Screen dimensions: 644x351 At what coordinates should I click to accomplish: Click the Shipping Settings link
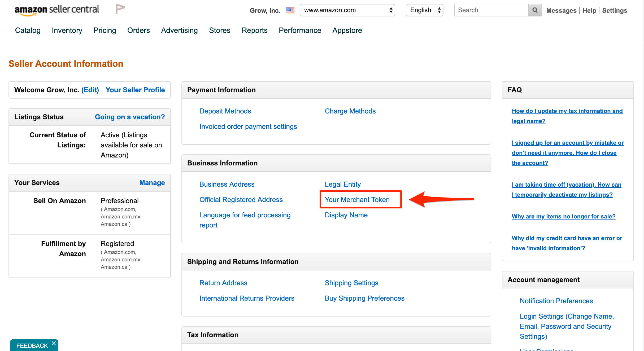[x=351, y=283]
